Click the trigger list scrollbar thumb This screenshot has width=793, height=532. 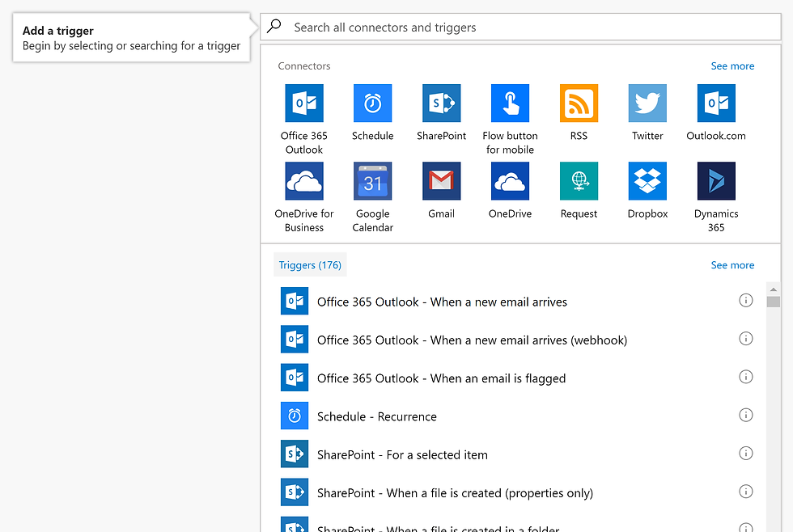pos(774,302)
